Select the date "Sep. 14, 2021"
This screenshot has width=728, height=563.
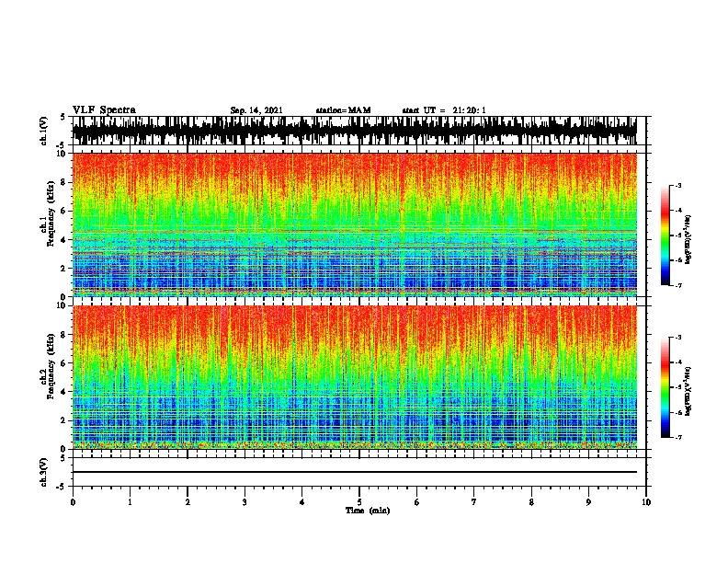pos(256,110)
